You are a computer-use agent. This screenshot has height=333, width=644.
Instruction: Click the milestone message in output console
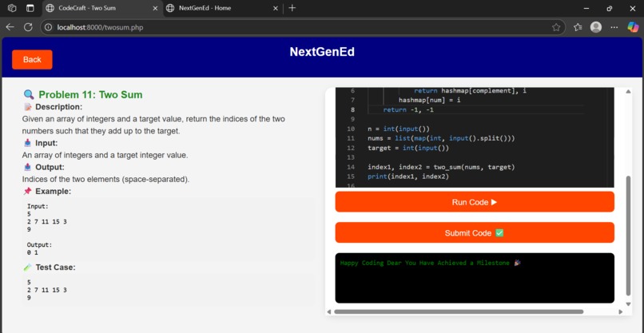pos(431,263)
